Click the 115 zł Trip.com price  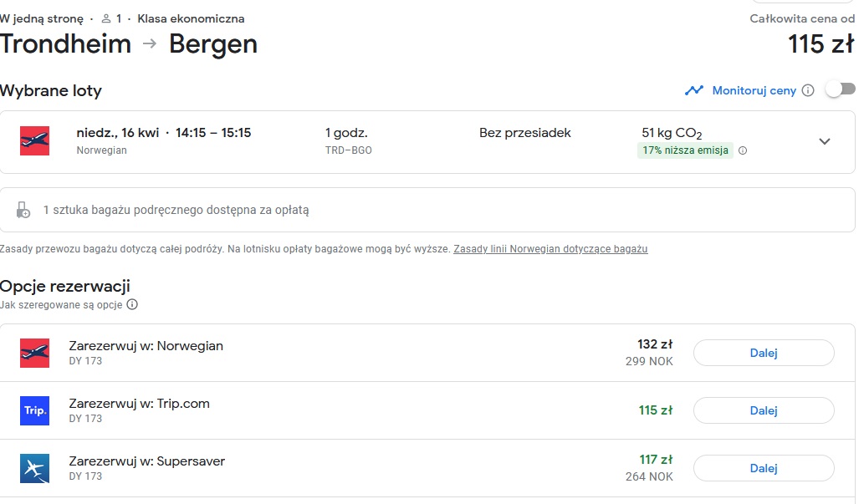pos(656,410)
